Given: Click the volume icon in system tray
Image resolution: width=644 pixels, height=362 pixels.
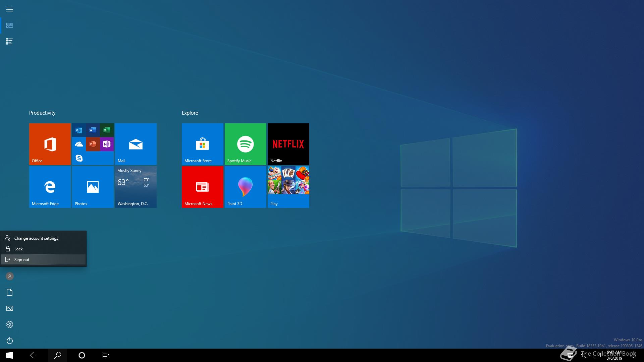Looking at the screenshot, I should [584, 355].
